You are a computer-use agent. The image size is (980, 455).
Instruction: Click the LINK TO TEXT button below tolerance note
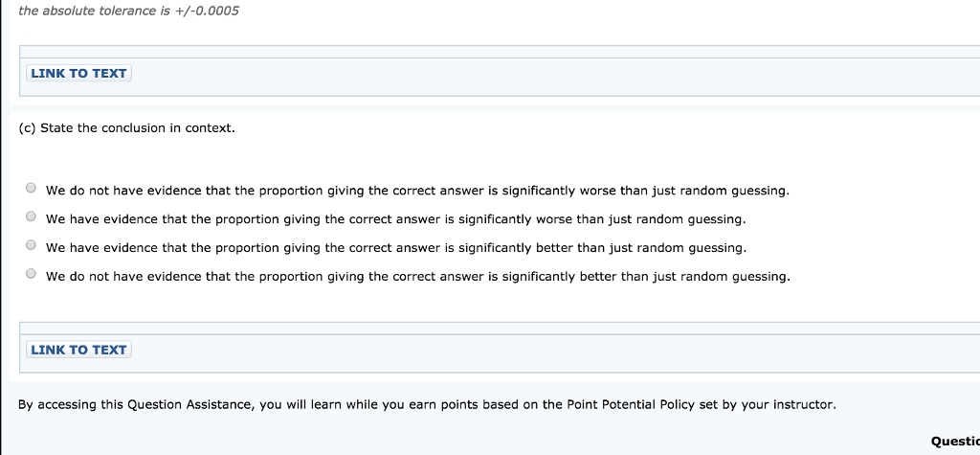(x=78, y=73)
